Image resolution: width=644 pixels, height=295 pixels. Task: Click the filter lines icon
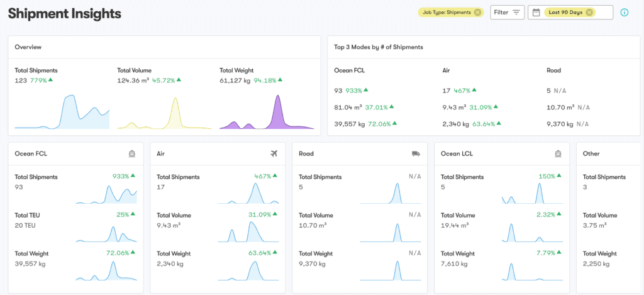516,13
